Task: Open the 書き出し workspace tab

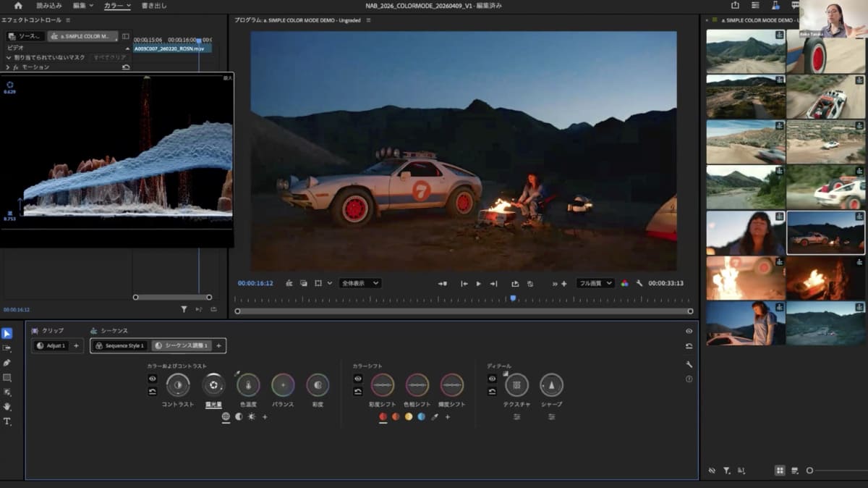Action: (154, 6)
